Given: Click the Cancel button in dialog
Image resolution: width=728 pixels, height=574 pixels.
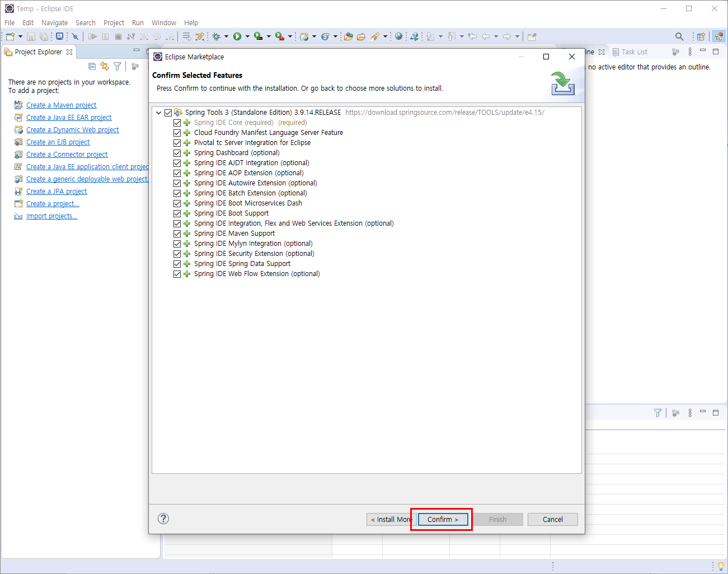Looking at the screenshot, I should tap(553, 519).
